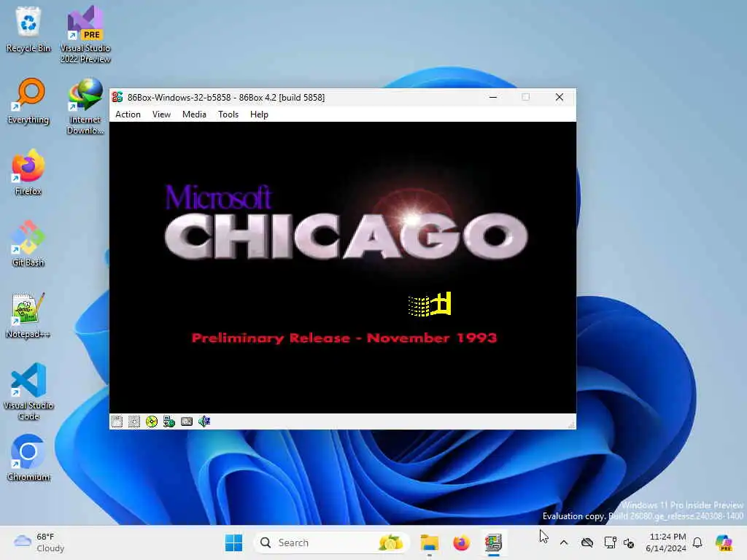This screenshot has width=747, height=560.
Task: Close the 86Box window
Action: tap(560, 97)
